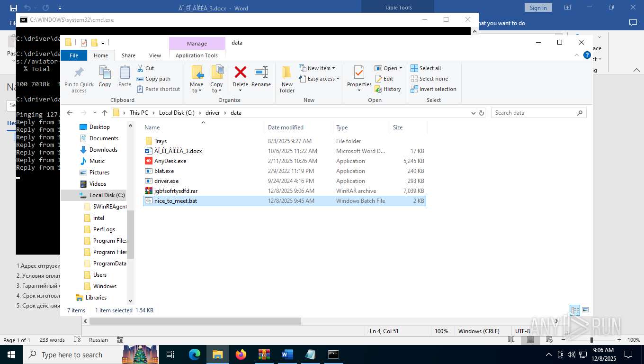
Task: Click the Rename icon
Action: pyautogui.click(x=261, y=73)
